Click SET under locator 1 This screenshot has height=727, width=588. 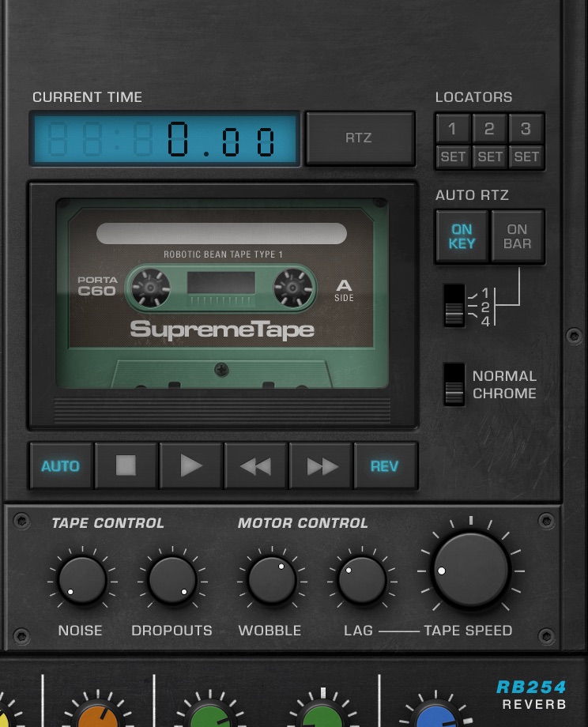(x=453, y=156)
